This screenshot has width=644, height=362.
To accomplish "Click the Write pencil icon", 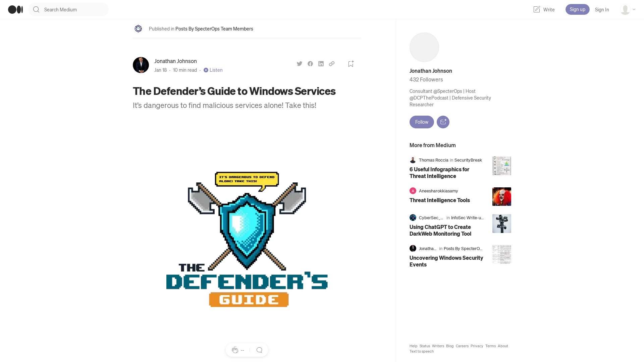I will [x=537, y=9].
